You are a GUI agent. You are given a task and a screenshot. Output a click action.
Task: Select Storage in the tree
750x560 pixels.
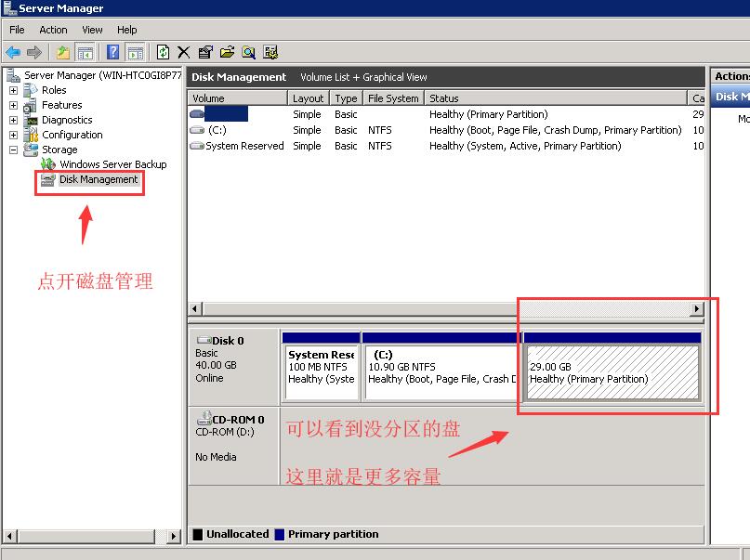tap(59, 150)
